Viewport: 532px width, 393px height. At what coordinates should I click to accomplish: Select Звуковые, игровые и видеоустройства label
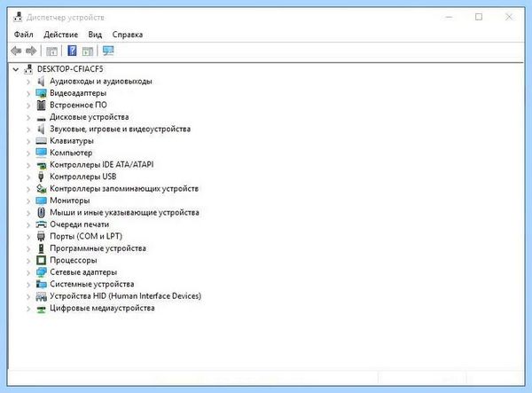(x=120, y=129)
